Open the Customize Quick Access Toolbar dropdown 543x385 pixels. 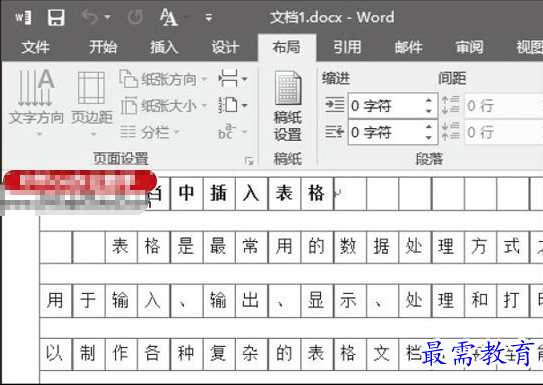tap(208, 17)
